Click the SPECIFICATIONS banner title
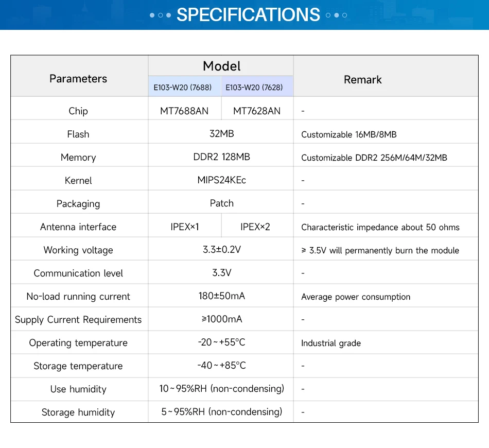The width and height of the screenshot is (489, 448). (x=248, y=15)
